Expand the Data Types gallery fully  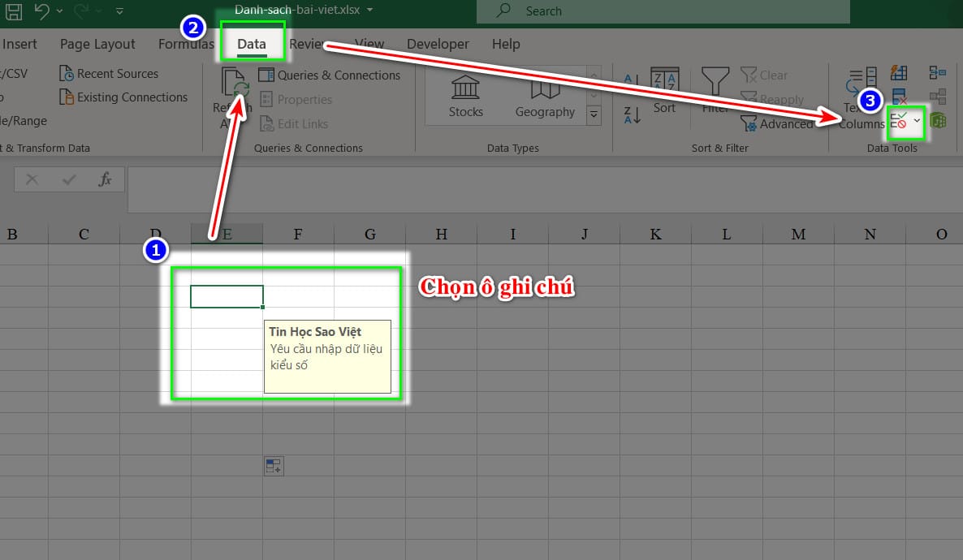(594, 114)
